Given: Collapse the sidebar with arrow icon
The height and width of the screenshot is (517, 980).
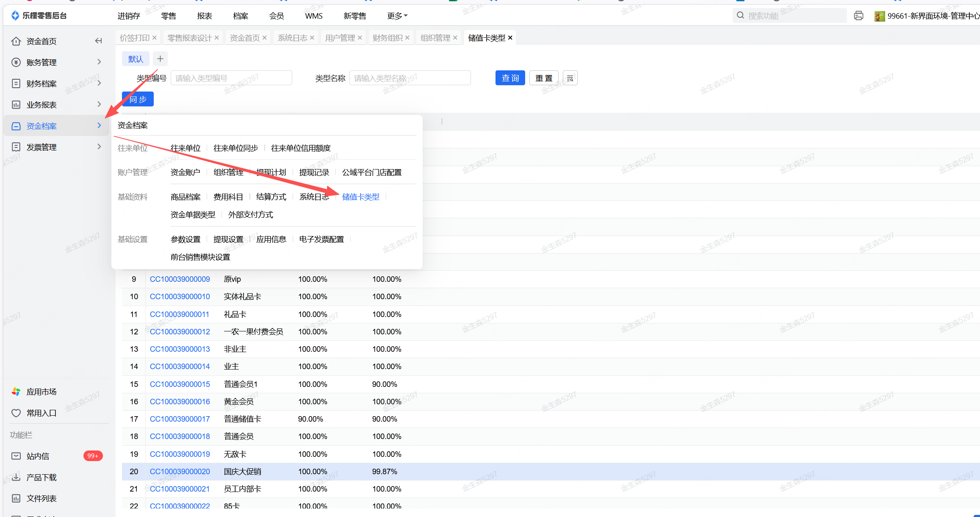Looking at the screenshot, I should pyautogui.click(x=98, y=41).
